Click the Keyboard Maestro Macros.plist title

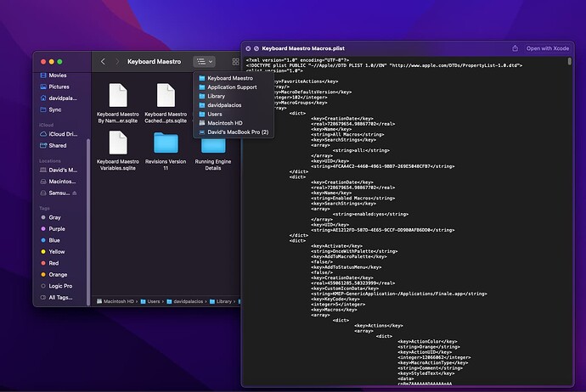point(303,48)
